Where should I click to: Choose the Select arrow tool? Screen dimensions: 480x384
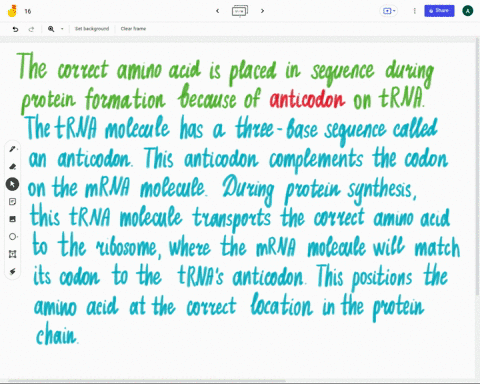pos(12,184)
